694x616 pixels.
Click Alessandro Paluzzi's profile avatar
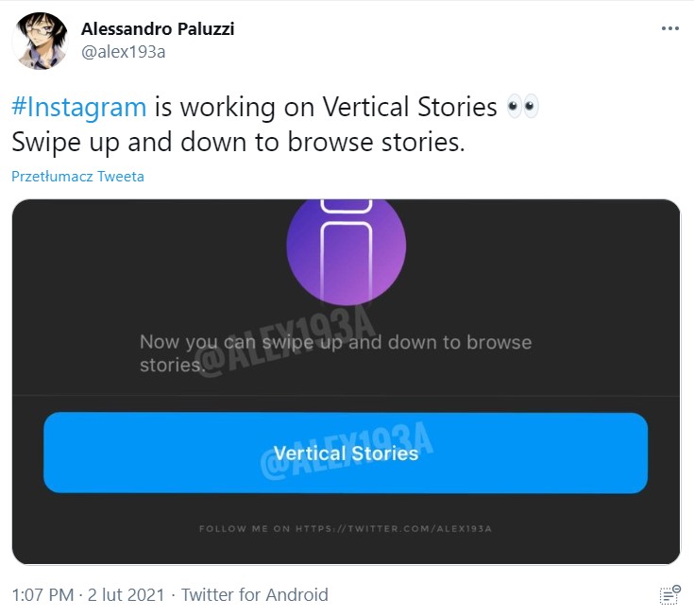[40, 42]
